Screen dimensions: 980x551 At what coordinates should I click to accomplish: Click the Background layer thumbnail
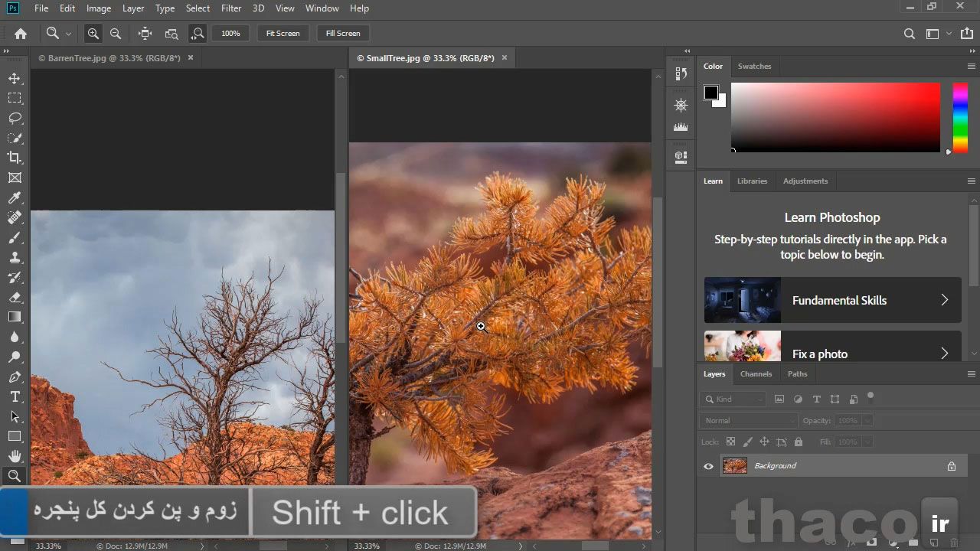[x=735, y=466]
